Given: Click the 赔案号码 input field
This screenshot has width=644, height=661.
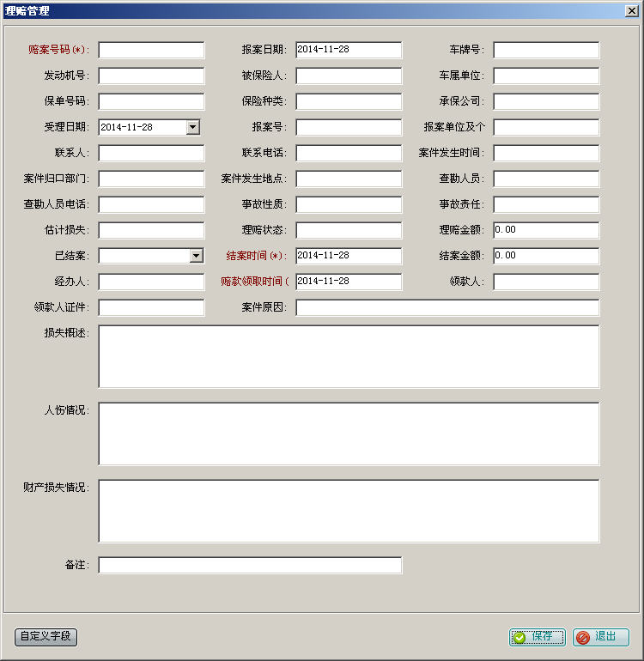Looking at the screenshot, I should 151,50.
